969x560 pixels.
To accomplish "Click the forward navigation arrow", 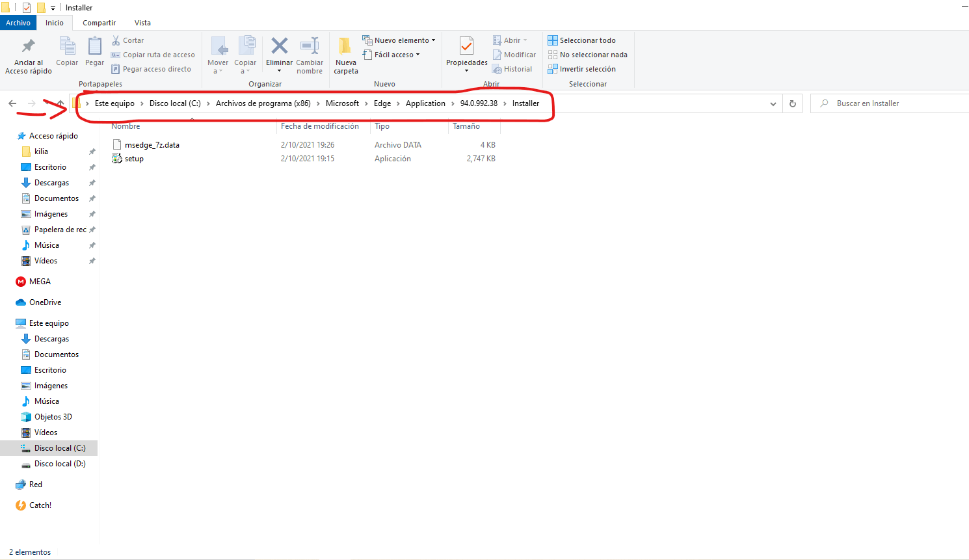I will pos(31,103).
